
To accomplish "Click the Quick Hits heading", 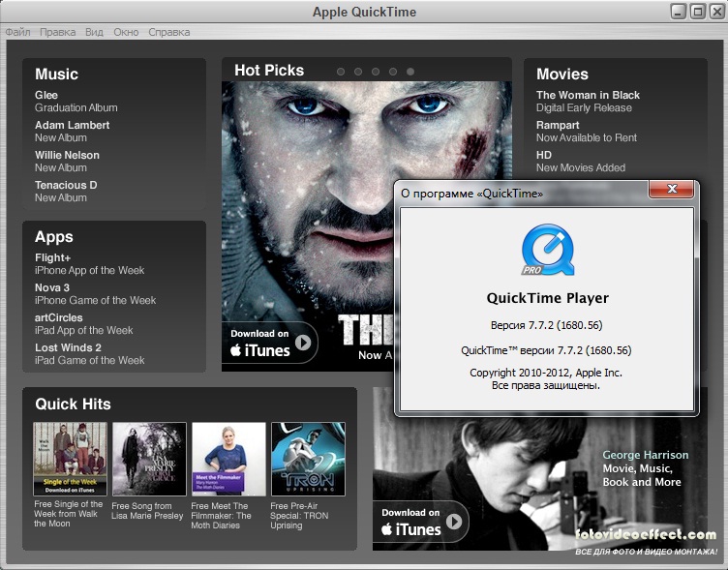I will [73, 404].
